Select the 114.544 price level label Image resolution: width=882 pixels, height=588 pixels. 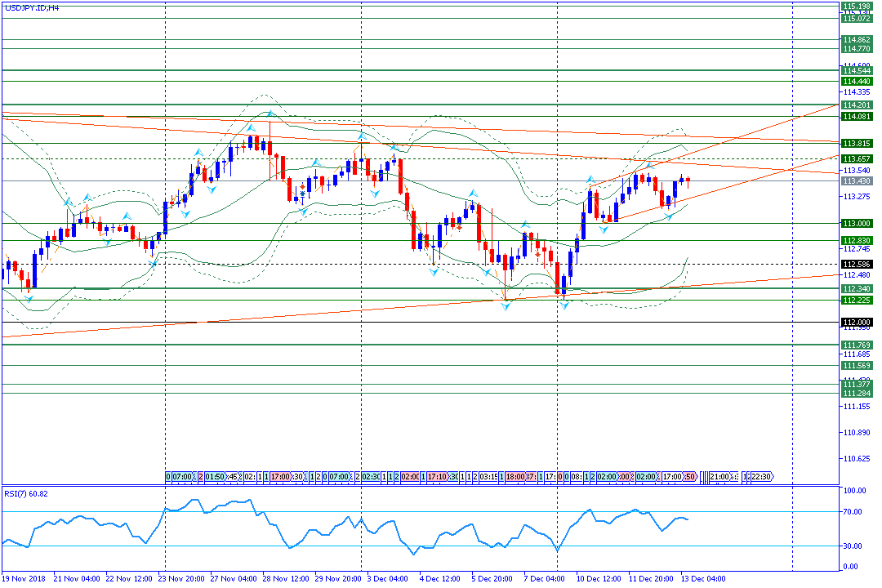pyautogui.click(x=857, y=71)
